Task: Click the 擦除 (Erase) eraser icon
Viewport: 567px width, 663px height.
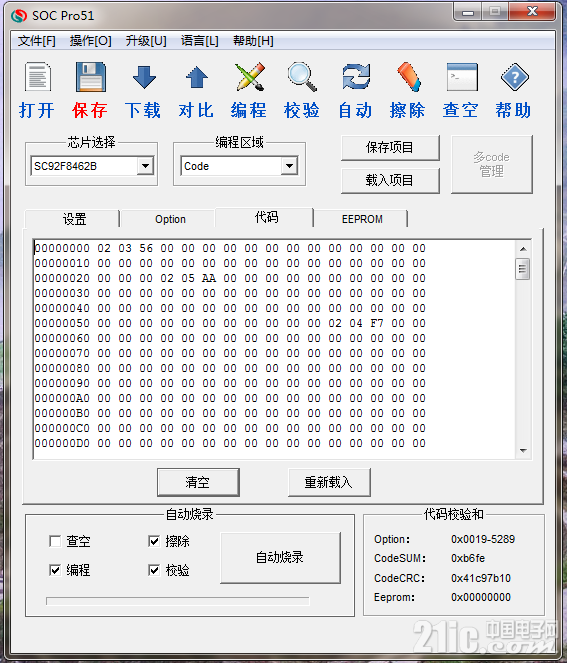Action: [x=408, y=77]
